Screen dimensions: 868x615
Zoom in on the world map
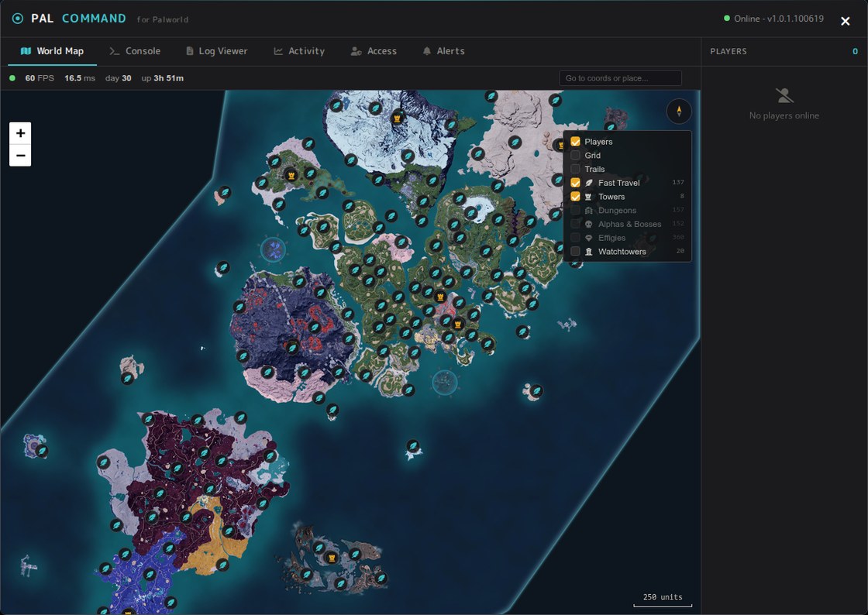(x=20, y=132)
